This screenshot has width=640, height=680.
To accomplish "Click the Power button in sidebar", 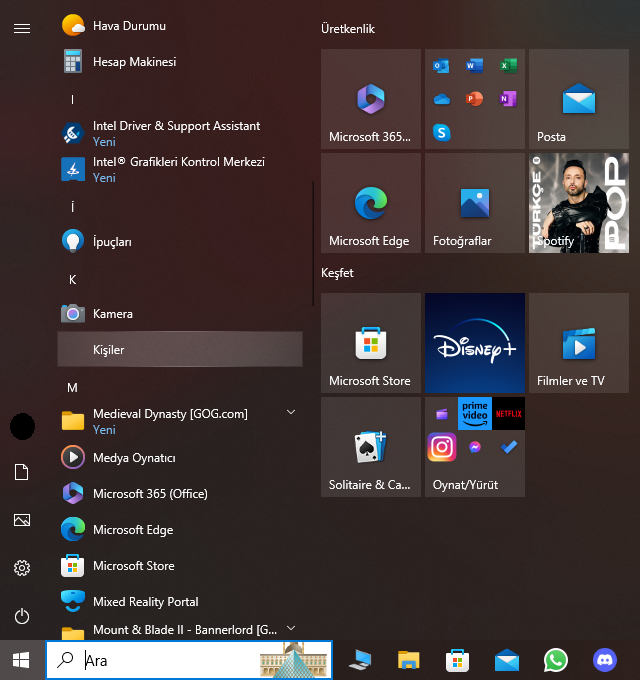I will click(x=22, y=616).
